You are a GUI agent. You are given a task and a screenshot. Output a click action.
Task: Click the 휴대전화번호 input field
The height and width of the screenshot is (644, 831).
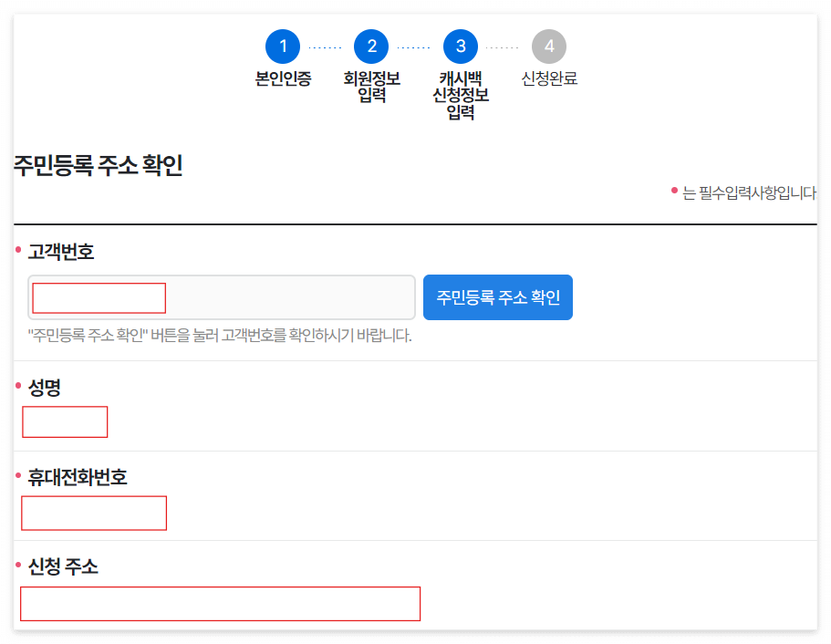[94, 513]
